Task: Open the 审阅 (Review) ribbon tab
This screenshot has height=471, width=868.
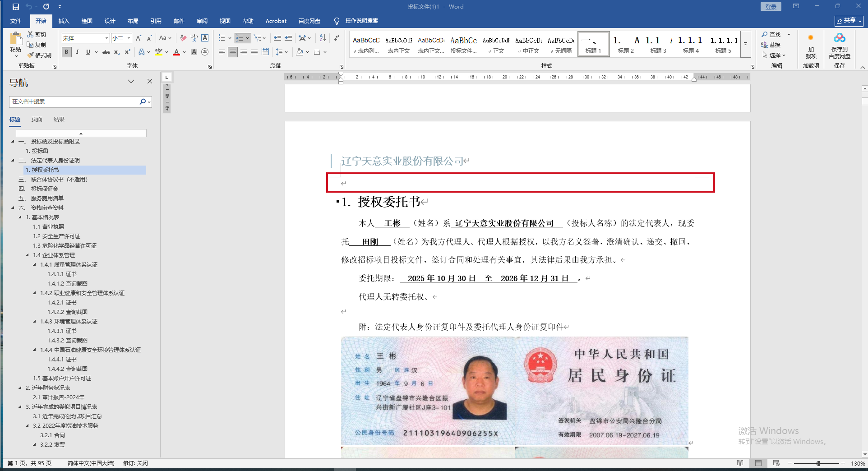Action: [202, 21]
